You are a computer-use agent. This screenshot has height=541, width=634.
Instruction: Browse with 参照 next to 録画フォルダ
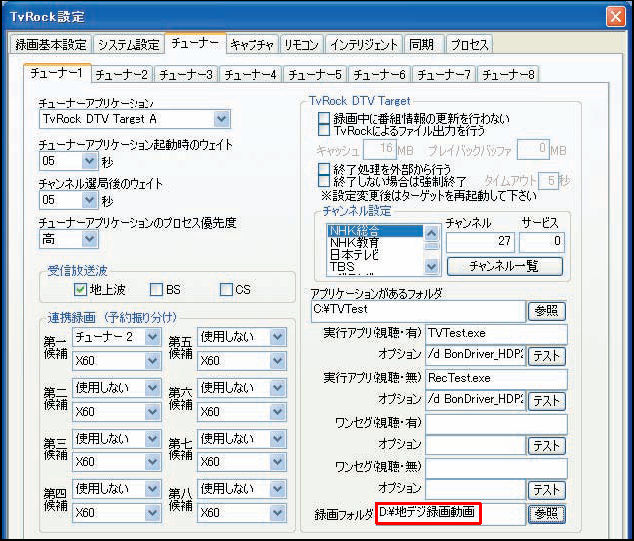547,514
